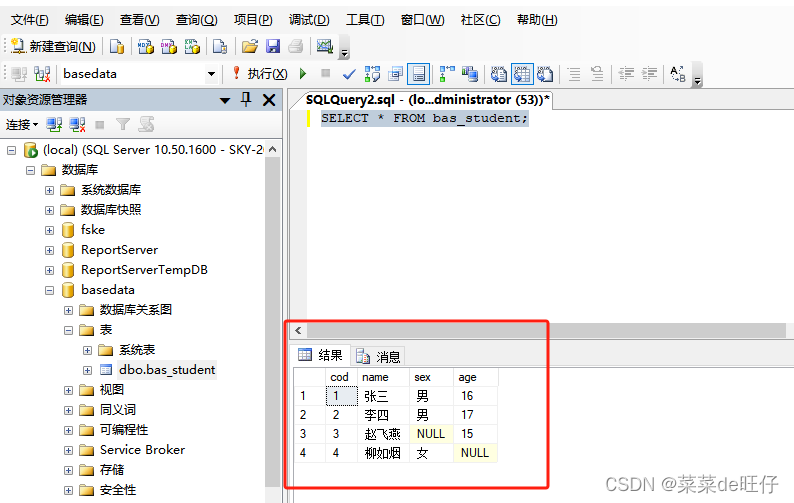Switch to the 消息 messages tab
Viewport: 794px width, 503px height.
tap(378, 357)
